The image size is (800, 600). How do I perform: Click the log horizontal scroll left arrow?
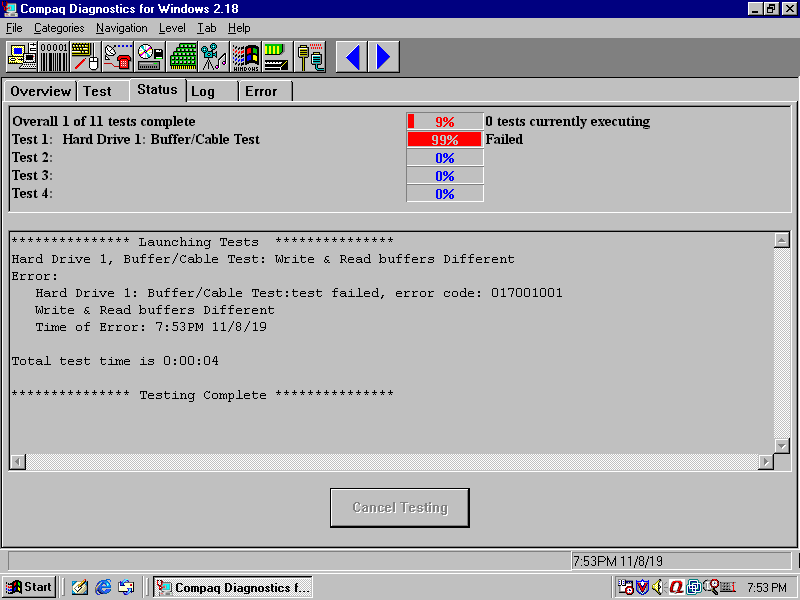18,462
